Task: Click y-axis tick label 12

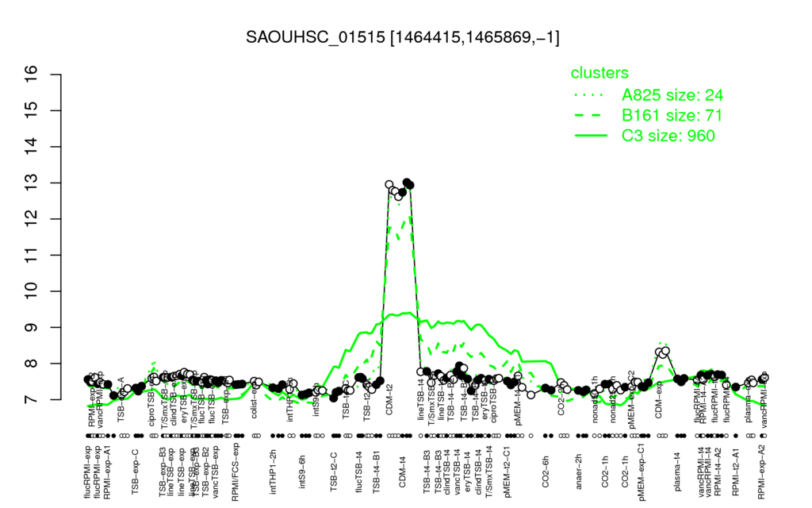Action: point(32,219)
